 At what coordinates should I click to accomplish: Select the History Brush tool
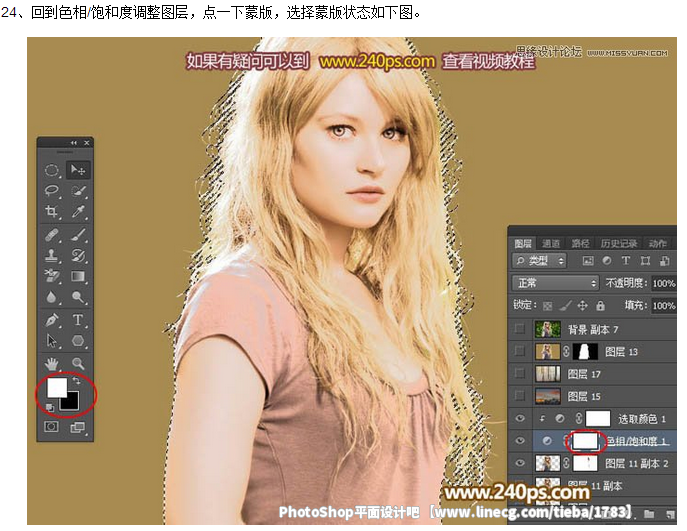click(x=78, y=255)
